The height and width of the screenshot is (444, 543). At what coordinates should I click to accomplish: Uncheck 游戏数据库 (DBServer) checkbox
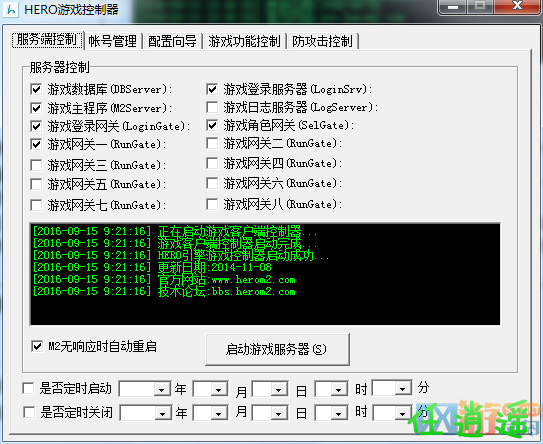tap(36, 89)
